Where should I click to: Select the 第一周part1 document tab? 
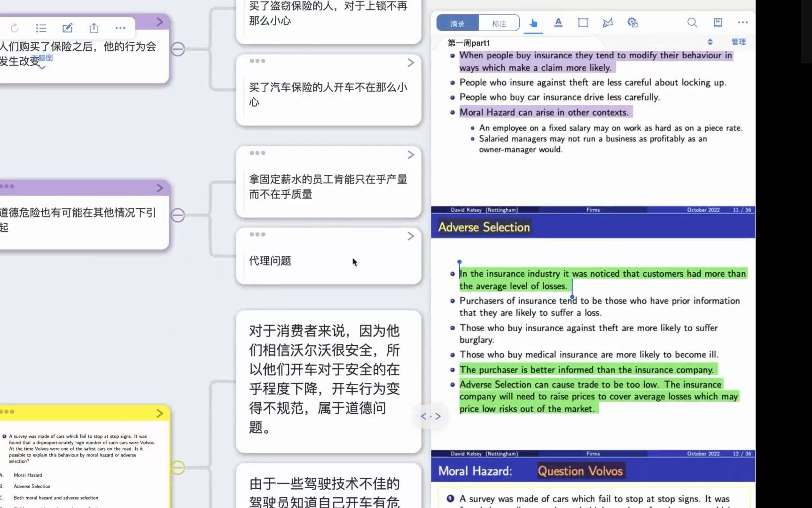(469, 43)
